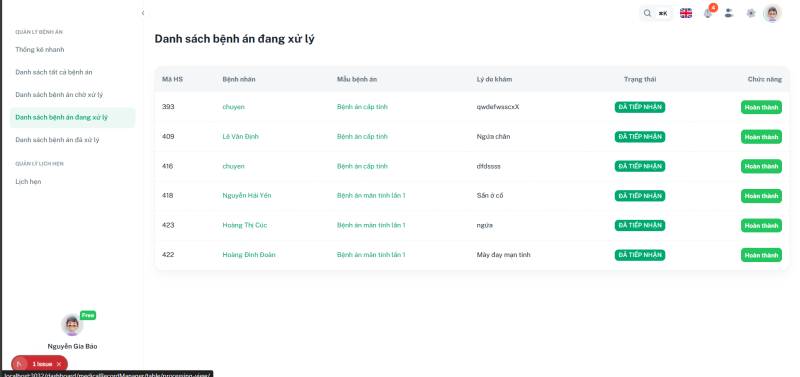
Task: Click Hoàn thành for record 423
Action: tap(761, 225)
